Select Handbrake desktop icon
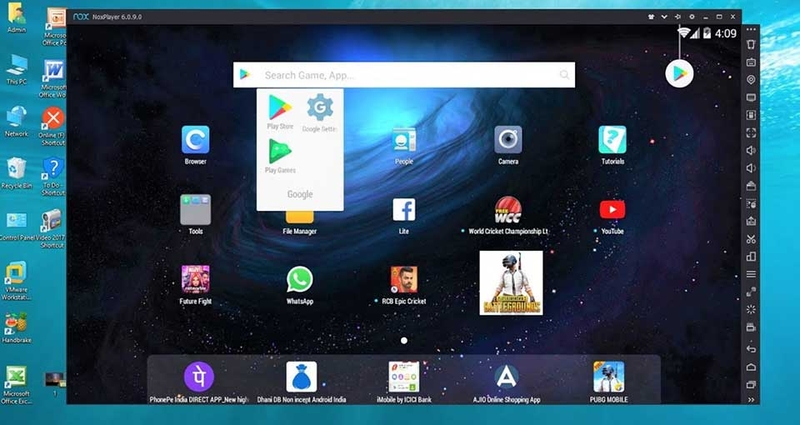Screen dimensions: 800x425 [x=16, y=328]
